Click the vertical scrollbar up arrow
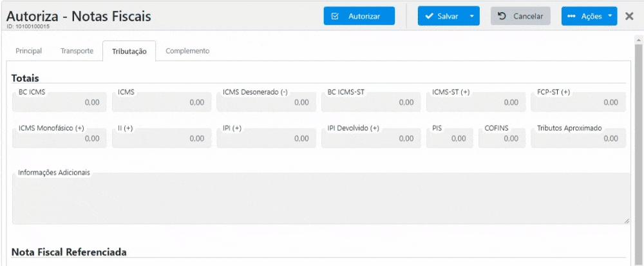Screen dimensions: 644x266 (x=639, y=40)
